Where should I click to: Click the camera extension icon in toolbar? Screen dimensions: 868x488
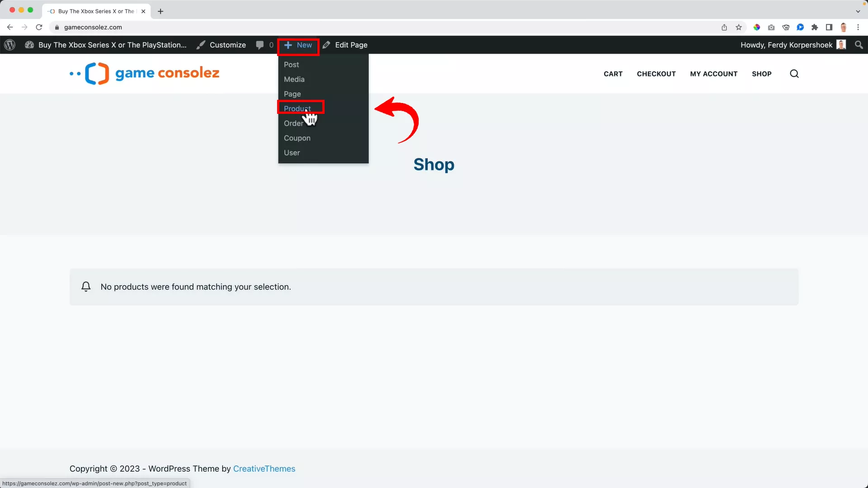click(x=771, y=27)
